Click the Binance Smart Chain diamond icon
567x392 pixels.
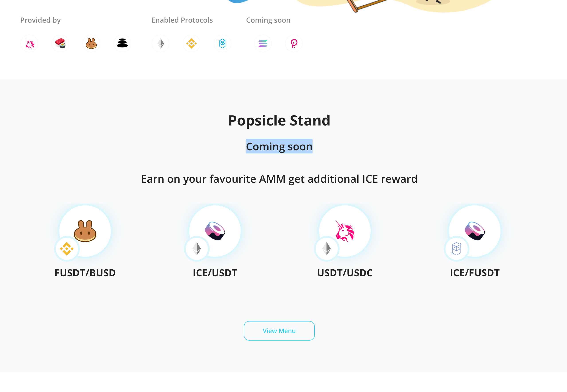point(191,43)
